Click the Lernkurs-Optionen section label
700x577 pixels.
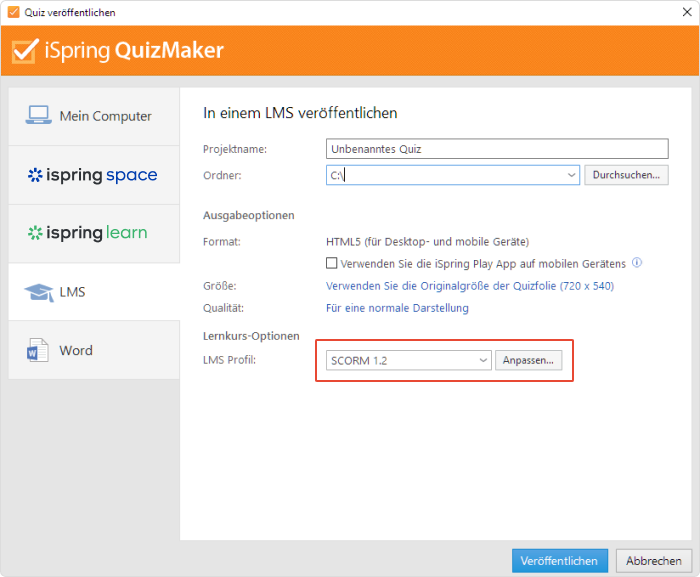(x=251, y=336)
